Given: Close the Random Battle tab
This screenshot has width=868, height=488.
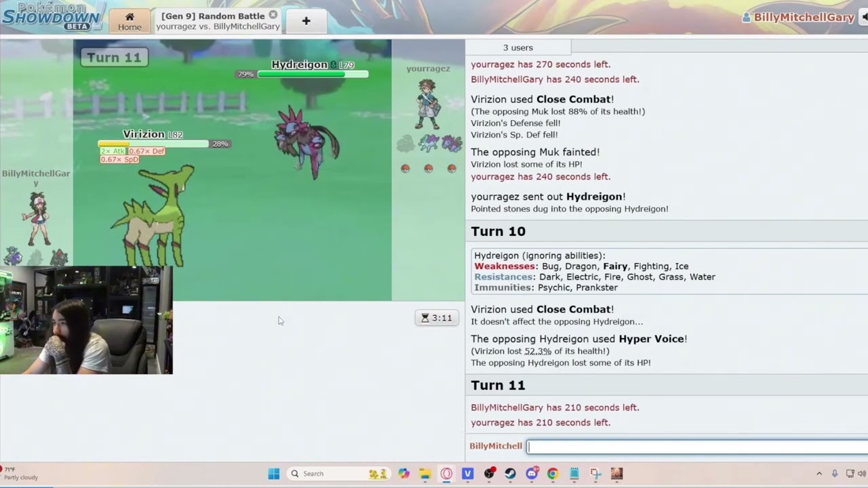Looking at the screenshot, I should tap(273, 15).
